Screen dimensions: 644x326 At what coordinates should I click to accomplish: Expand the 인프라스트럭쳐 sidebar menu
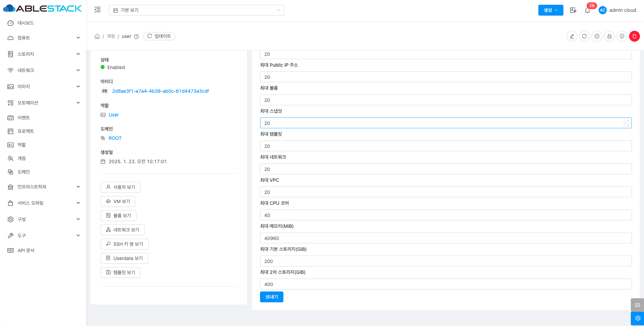pyautogui.click(x=43, y=187)
